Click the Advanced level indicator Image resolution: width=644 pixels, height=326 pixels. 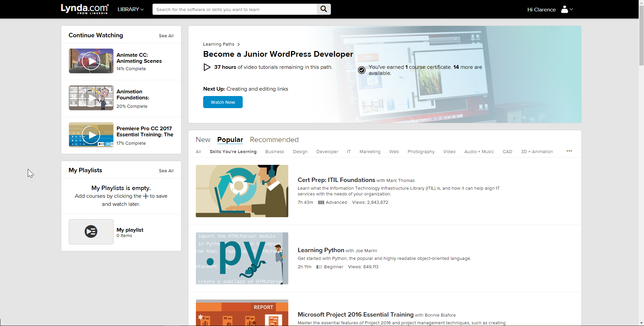[x=333, y=202]
